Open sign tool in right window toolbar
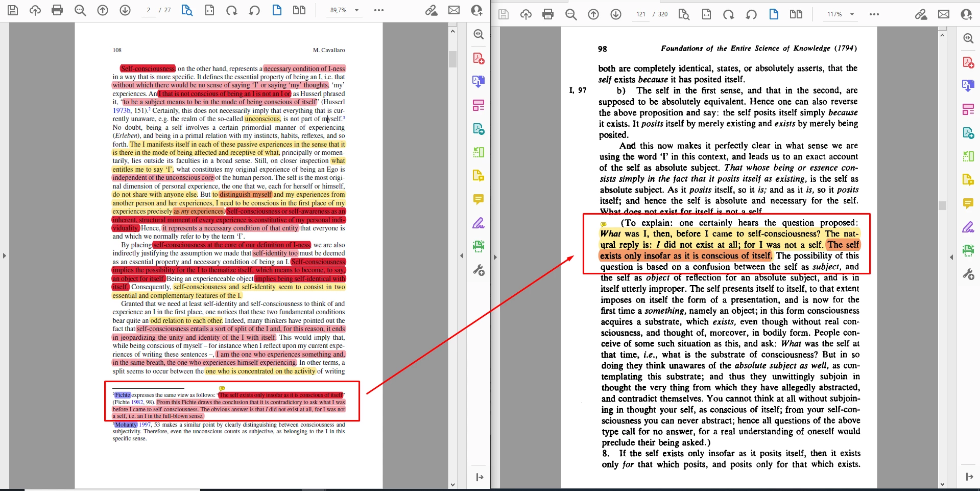 (921, 14)
